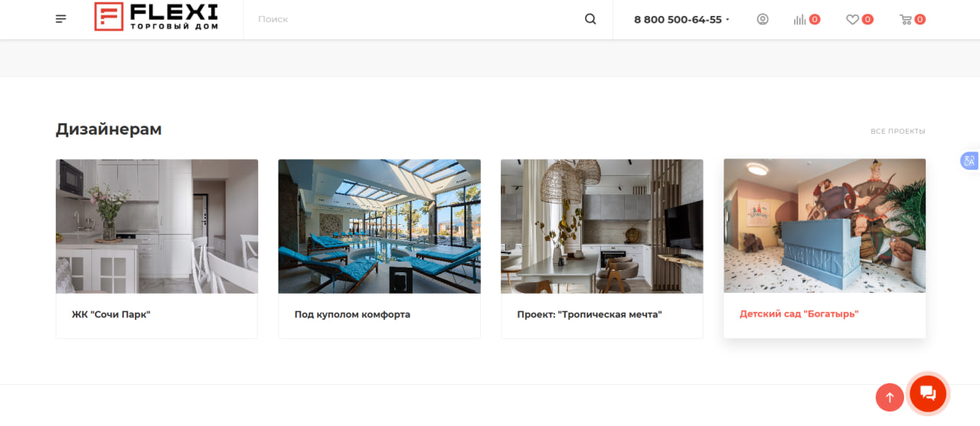Open the Под куполом комфорта project title
This screenshot has height=426, width=980.
(352, 314)
